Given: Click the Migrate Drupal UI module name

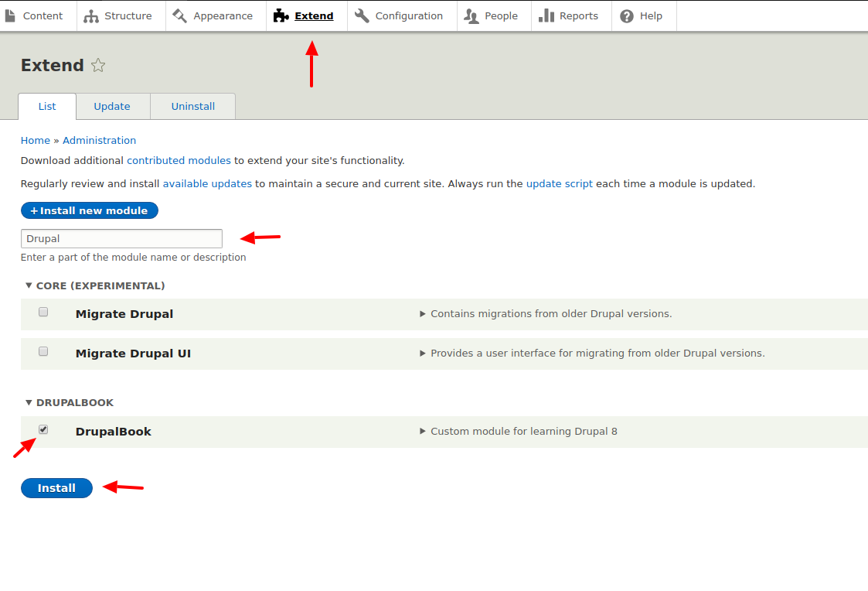Looking at the screenshot, I should pos(134,354).
